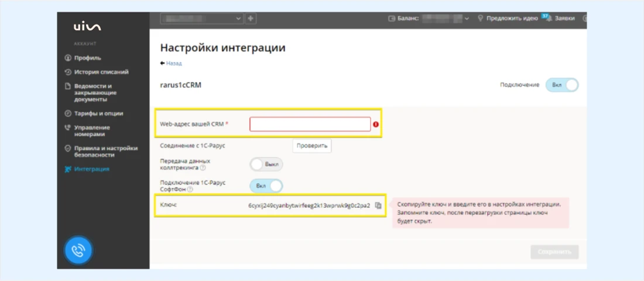Click the document icon beside Ведомости и закрывающие документы

[68, 86]
